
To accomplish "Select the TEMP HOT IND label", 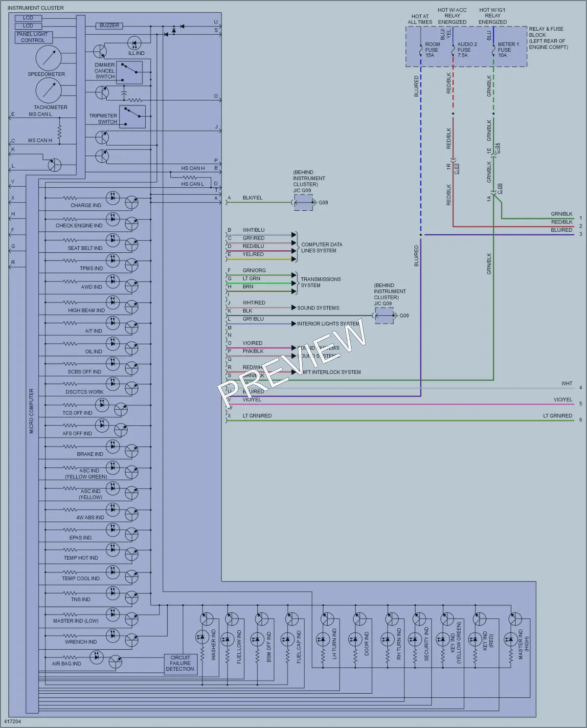I will [81, 558].
